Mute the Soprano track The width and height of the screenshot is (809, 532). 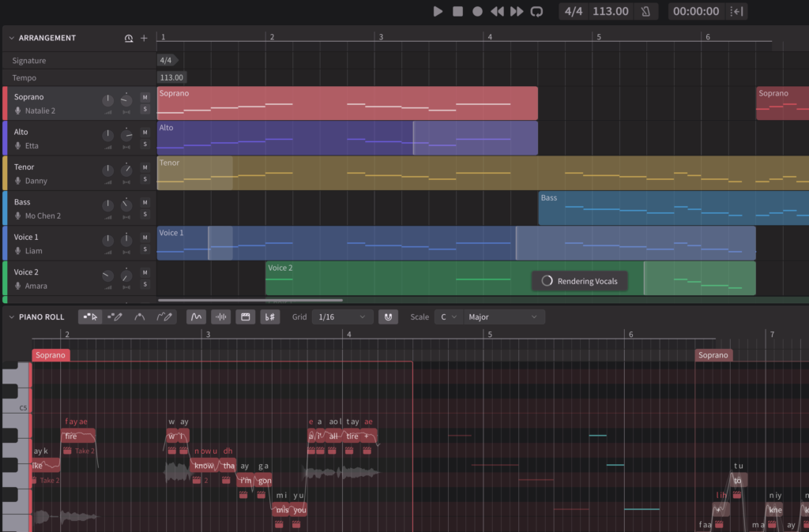pos(145,97)
